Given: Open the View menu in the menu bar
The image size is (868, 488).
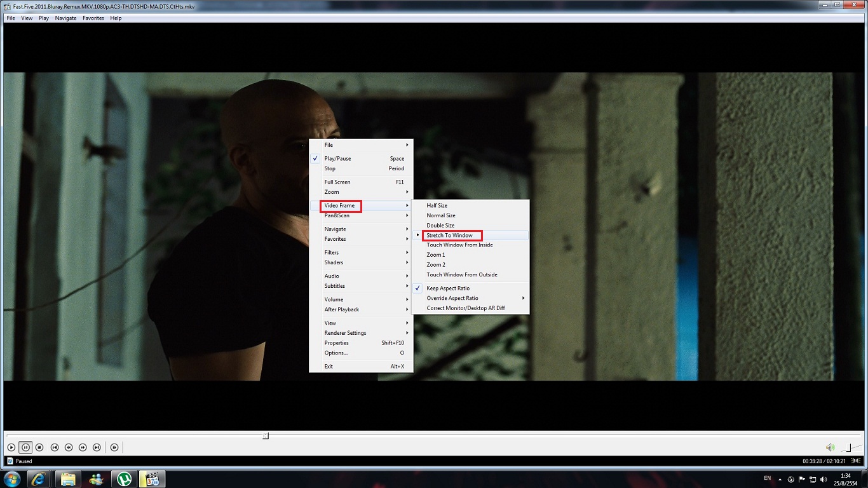Looking at the screenshot, I should coord(27,18).
